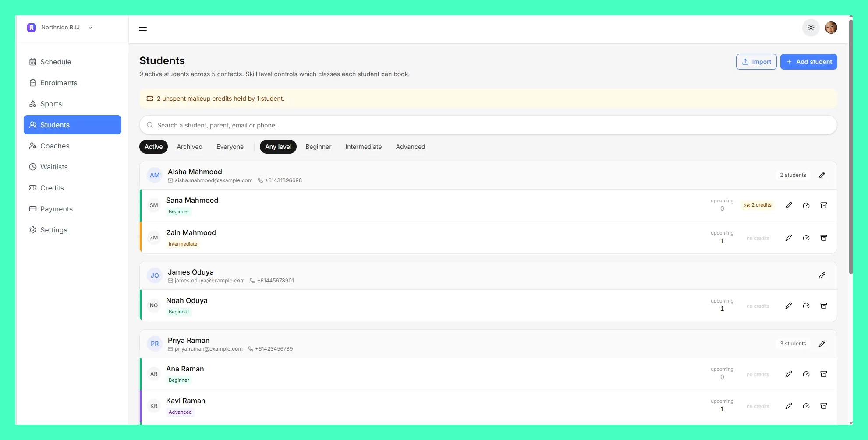Edit contact Priya Raman with pencil icon
This screenshot has width=868, height=440.
click(822, 344)
